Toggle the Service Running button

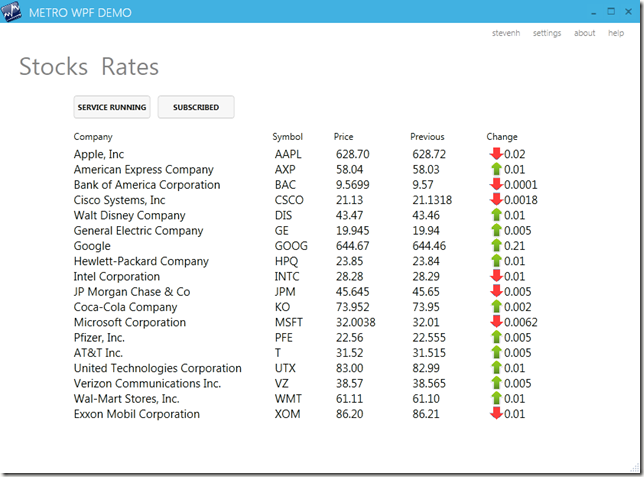coord(112,107)
